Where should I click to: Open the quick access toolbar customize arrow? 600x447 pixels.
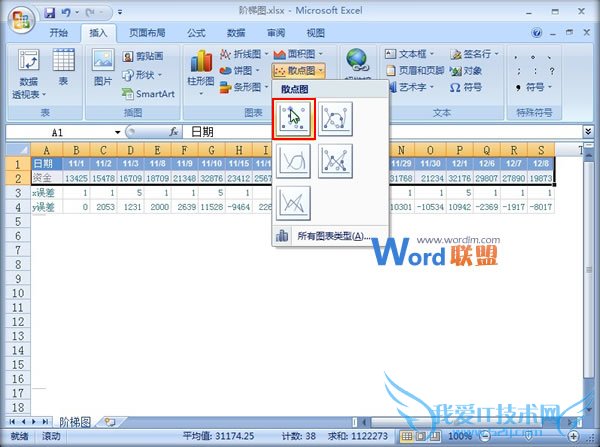pos(120,12)
